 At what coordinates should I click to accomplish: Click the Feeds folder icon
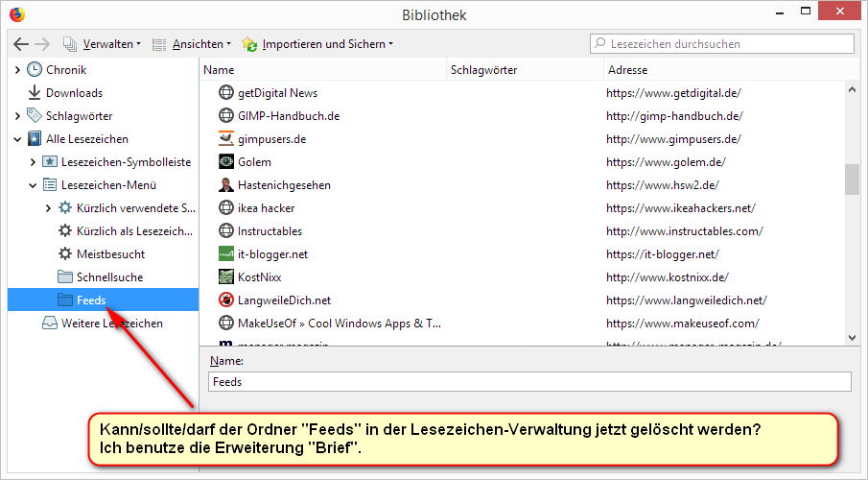(65, 300)
